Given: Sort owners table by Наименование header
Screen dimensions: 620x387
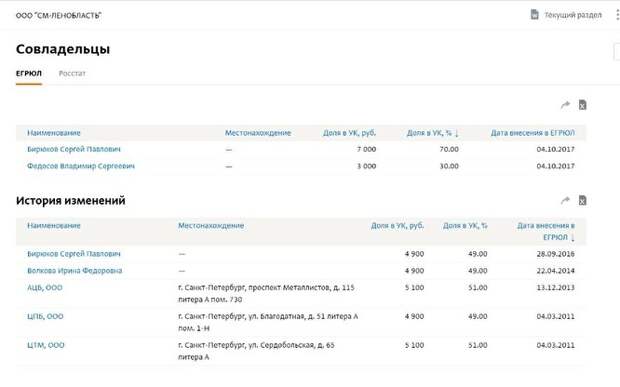Looking at the screenshot, I should click(x=54, y=133).
